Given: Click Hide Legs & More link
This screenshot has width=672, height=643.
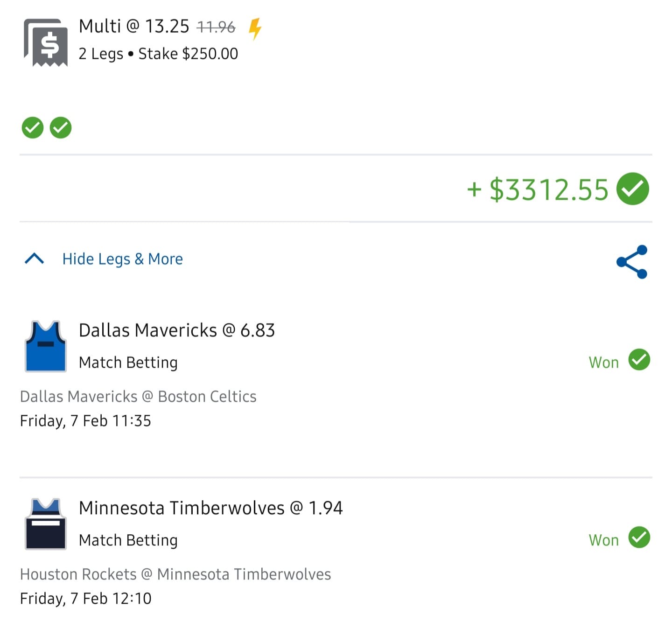Looking at the screenshot, I should 122,259.
